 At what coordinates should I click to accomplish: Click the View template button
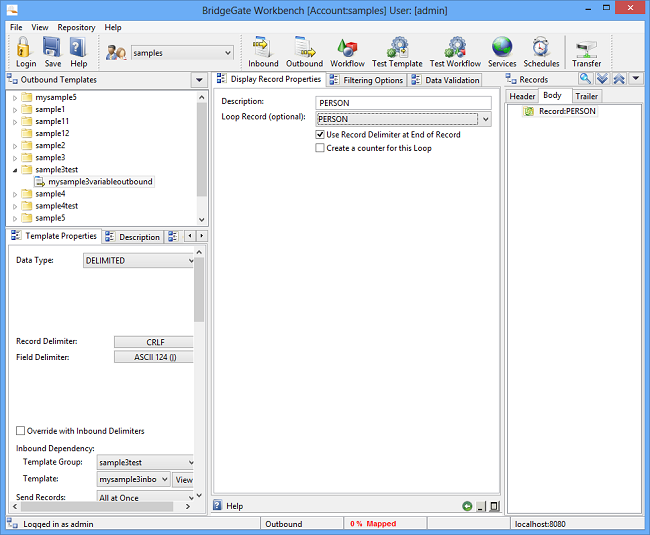[183, 479]
